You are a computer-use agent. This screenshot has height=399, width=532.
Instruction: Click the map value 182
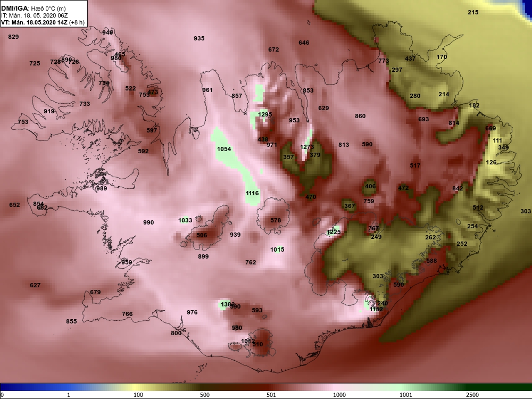click(x=475, y=105)
